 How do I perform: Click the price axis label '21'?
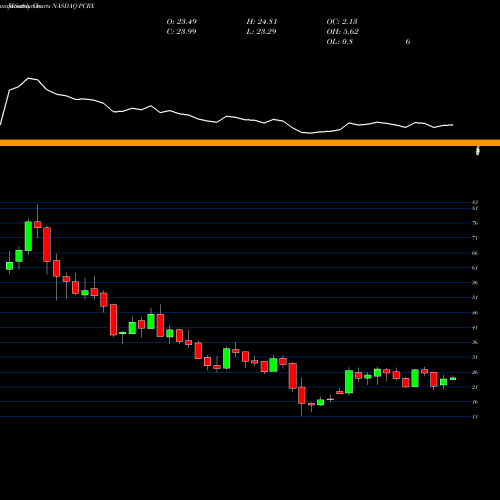pos(475,387)
